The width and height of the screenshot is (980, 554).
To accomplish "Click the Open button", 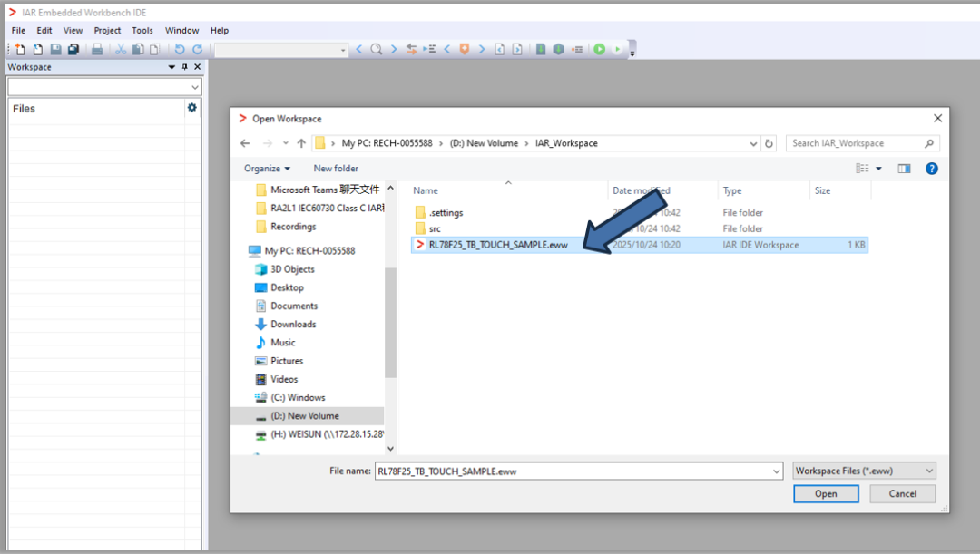I will tap(826, 494).
